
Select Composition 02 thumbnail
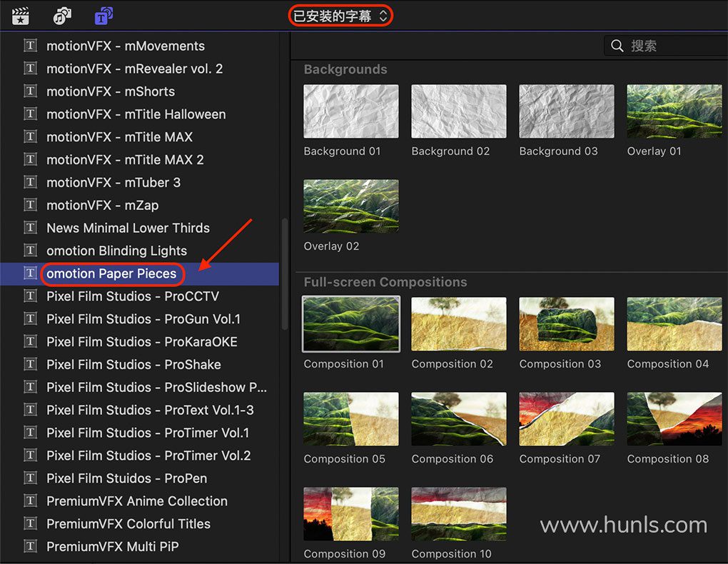[x=459, y=324]
